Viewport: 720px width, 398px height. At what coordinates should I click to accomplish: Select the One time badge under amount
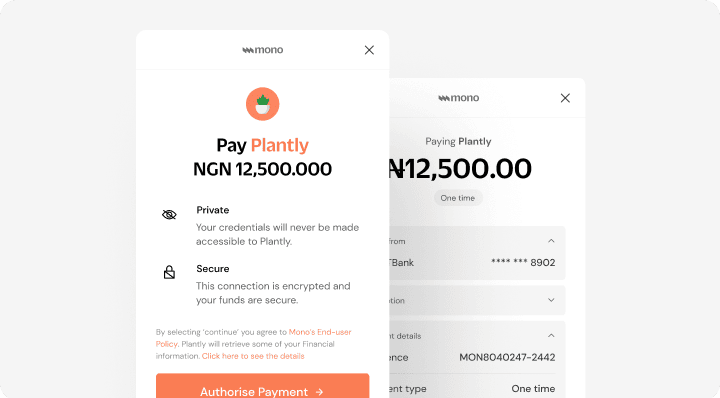(458, 198)
